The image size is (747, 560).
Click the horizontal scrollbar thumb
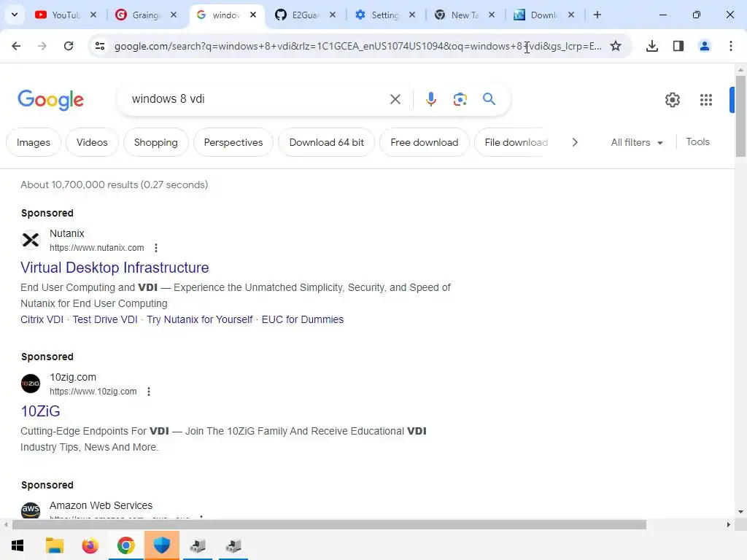click(329, 525)
